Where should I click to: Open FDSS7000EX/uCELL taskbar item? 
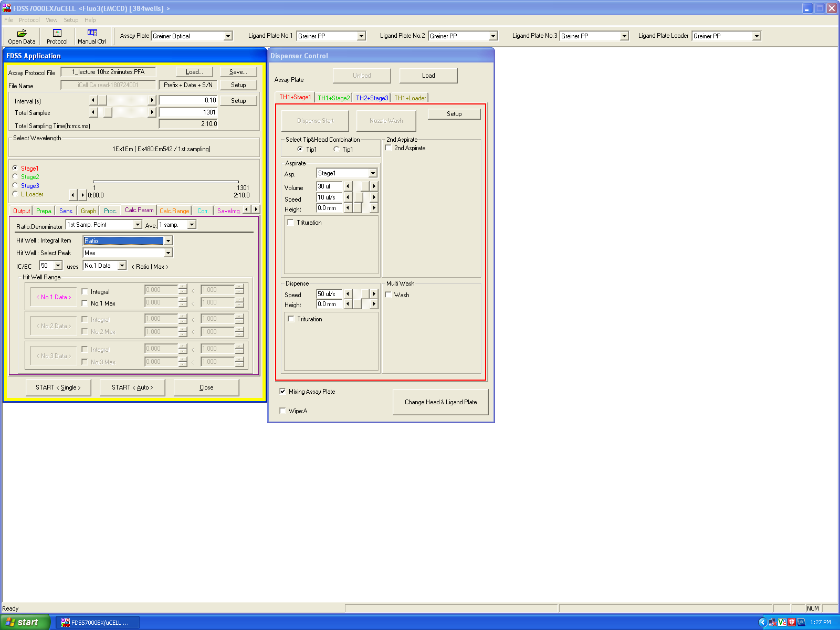(98, 623)
